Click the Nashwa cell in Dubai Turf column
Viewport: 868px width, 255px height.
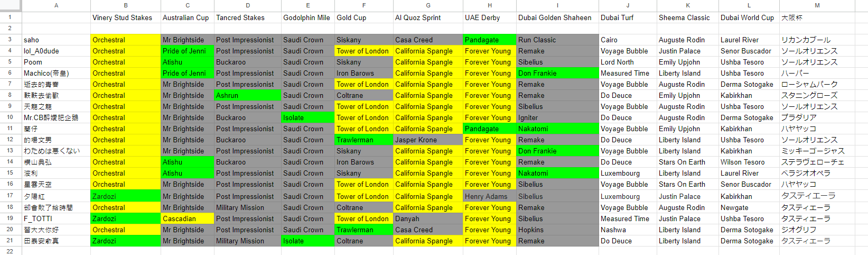click(x=628, y=230)
